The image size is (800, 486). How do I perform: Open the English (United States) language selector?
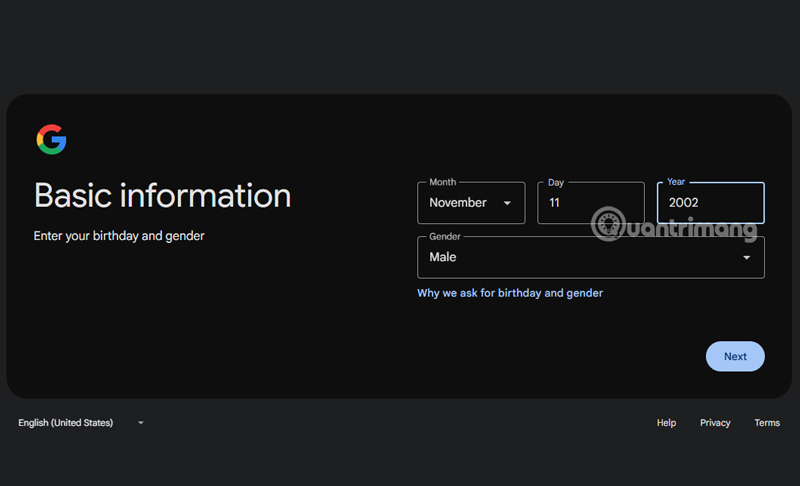pos(66,423)
